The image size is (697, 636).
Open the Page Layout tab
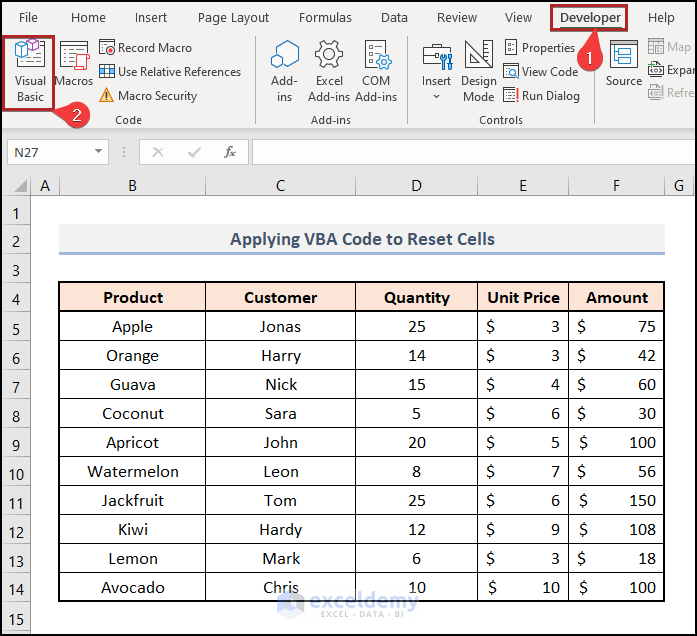(233, 17)
